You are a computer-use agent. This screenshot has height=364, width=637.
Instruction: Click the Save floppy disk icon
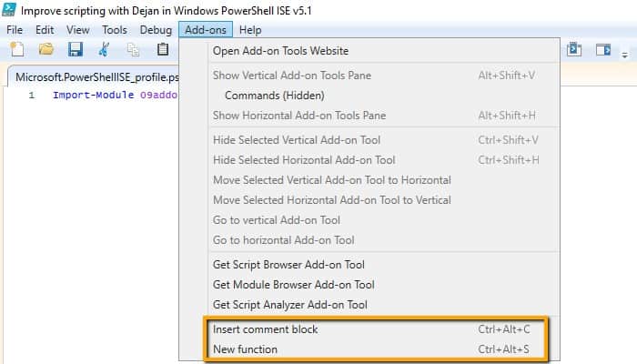click(x=76, y=49)
